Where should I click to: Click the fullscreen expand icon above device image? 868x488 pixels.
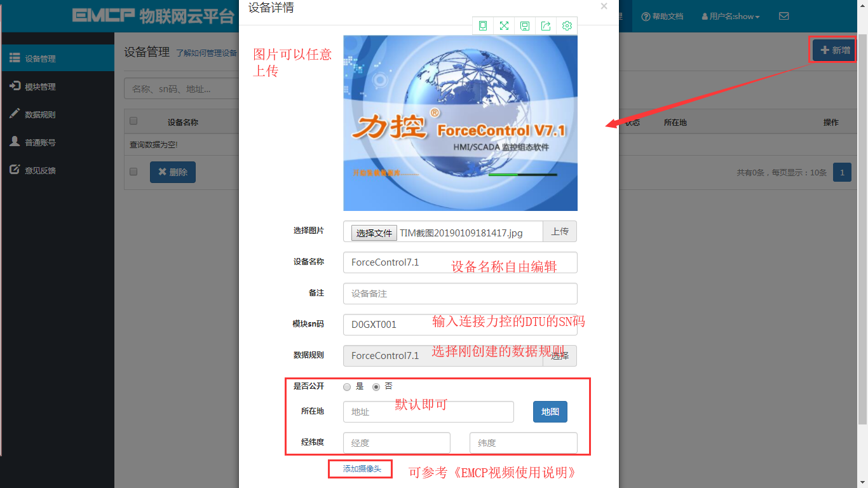point(504,26)
